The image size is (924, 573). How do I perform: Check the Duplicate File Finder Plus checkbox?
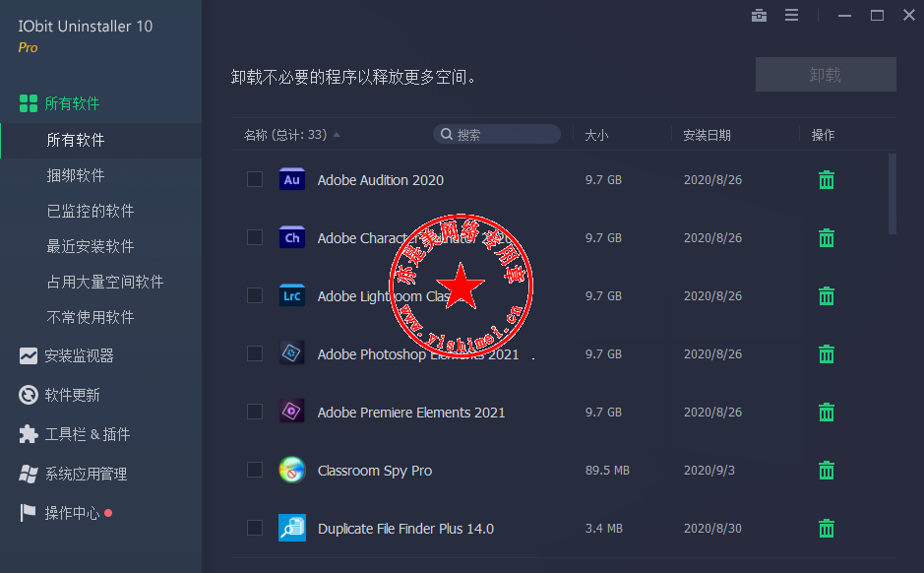[255, 528]
